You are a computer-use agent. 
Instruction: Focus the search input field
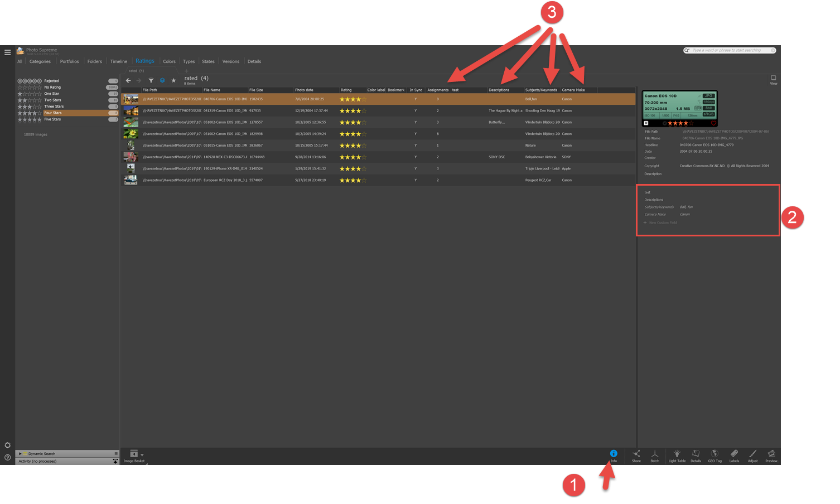pos(730,50)
